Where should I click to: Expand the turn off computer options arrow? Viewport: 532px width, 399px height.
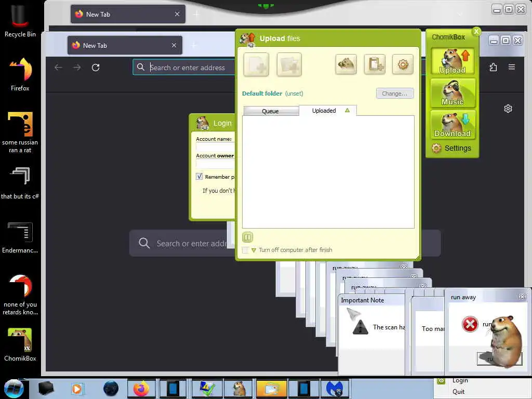point(254,250)
